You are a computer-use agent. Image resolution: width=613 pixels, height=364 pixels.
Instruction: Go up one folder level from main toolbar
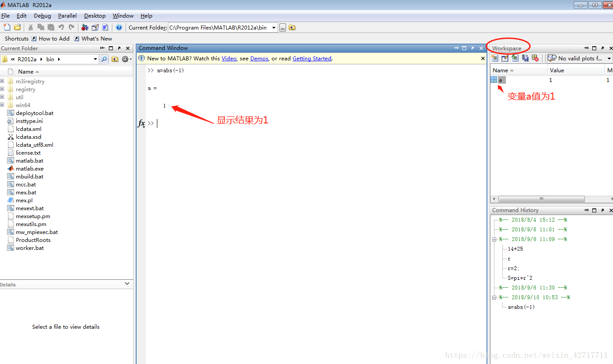pos(292,27)
